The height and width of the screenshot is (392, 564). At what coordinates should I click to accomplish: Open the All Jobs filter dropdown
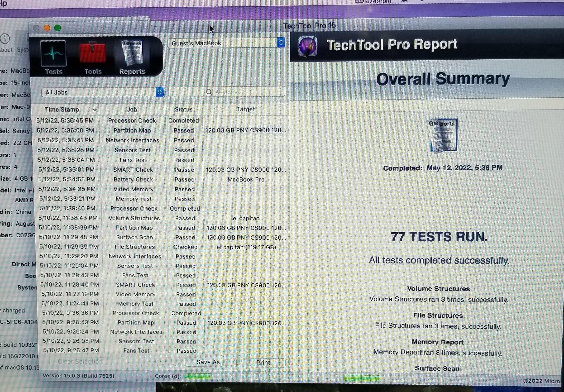click(102, 92)
